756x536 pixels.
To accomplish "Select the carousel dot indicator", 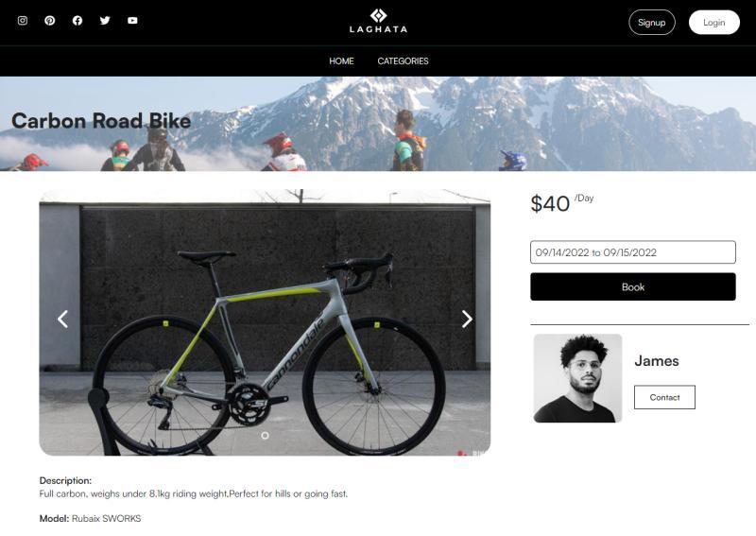I will [265, 436].
